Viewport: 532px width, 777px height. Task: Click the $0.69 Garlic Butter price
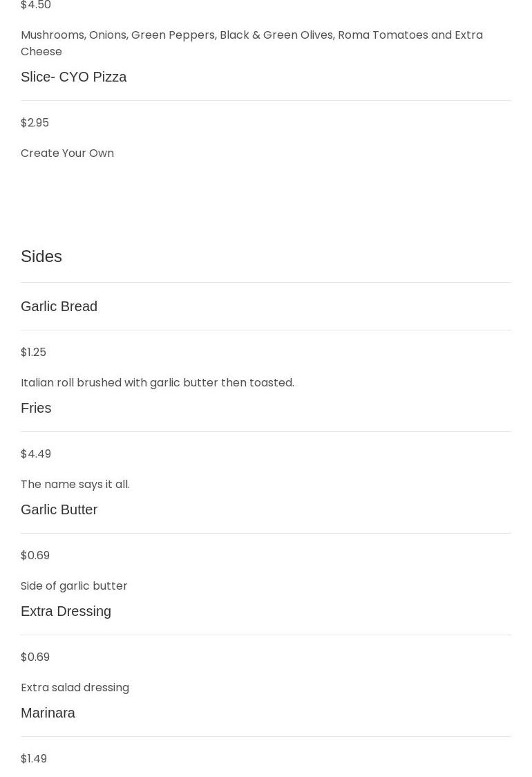[x=35, y=555]
